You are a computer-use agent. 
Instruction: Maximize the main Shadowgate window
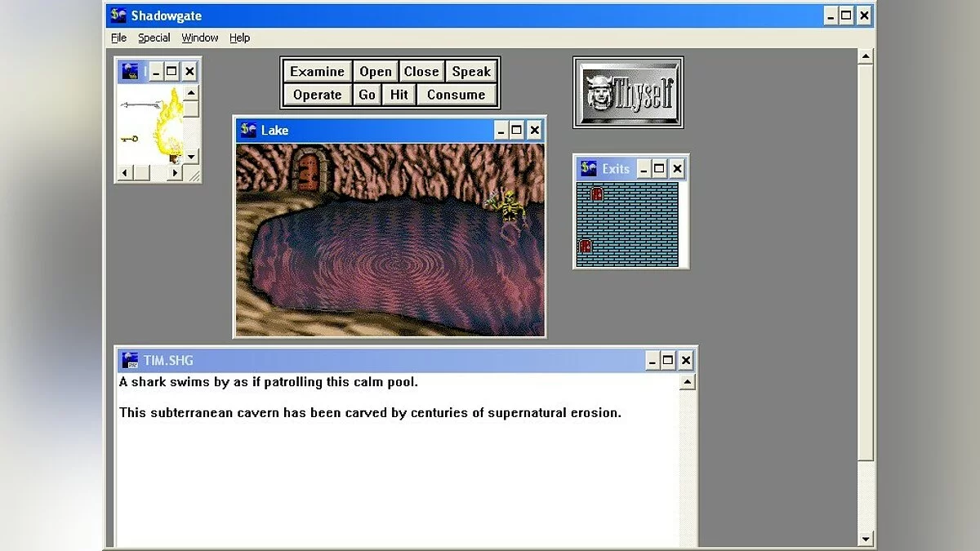click(x=847, y=16)
